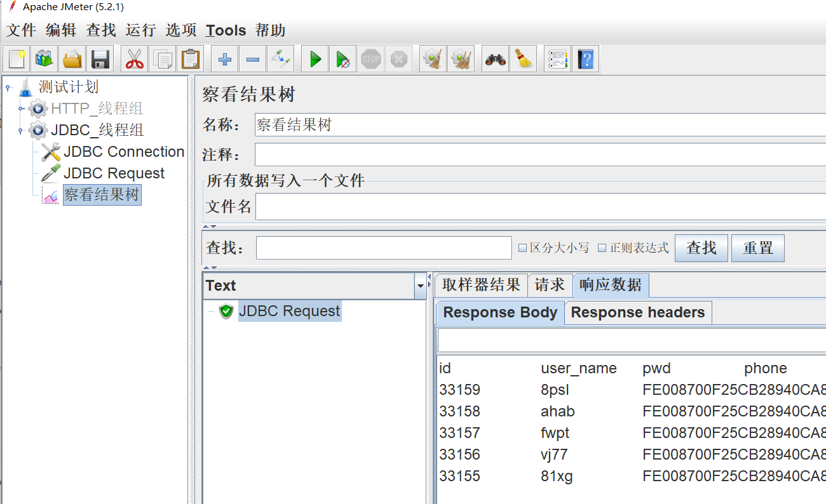Screen dimensions: 826x504
Task: Open the Tools menu
Action: [226, 30]
